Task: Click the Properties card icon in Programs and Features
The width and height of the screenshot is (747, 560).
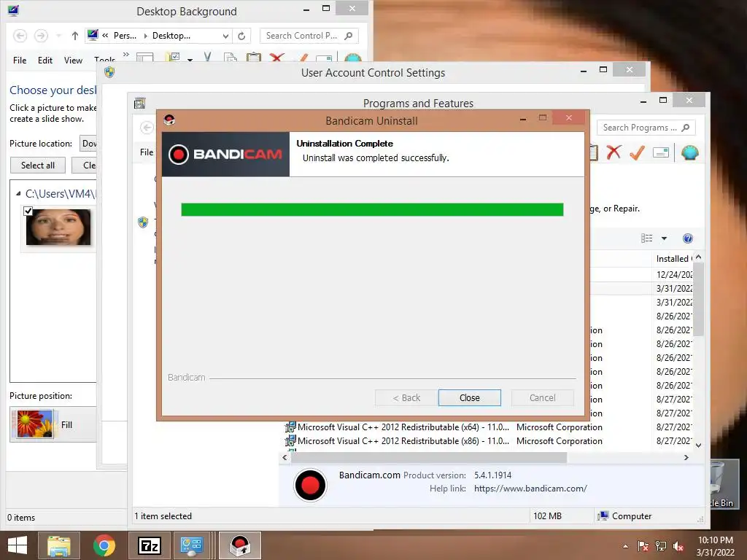Action: (661, 152)
